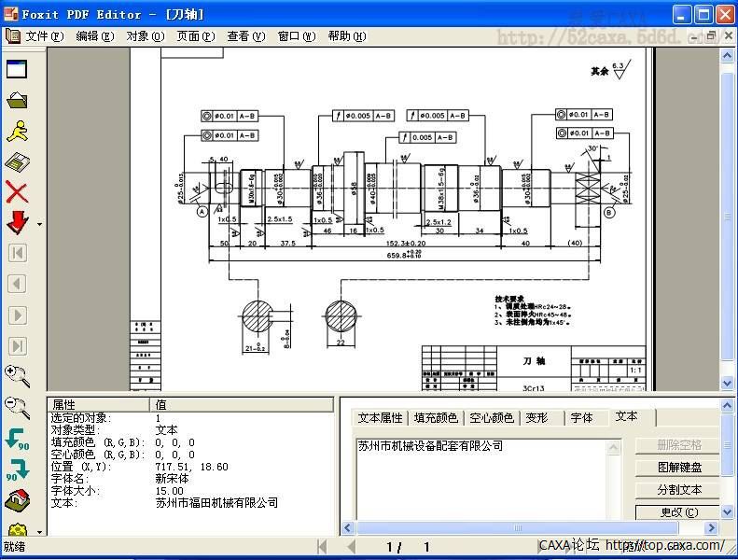Open a file with the folder icon
The height and width of the screenshot is (560, 738).
point(17,100)
